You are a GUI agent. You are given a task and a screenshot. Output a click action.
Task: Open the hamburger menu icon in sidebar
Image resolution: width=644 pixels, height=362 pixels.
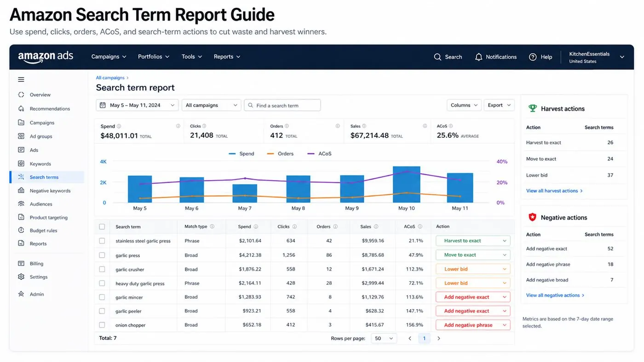point(21,79)
